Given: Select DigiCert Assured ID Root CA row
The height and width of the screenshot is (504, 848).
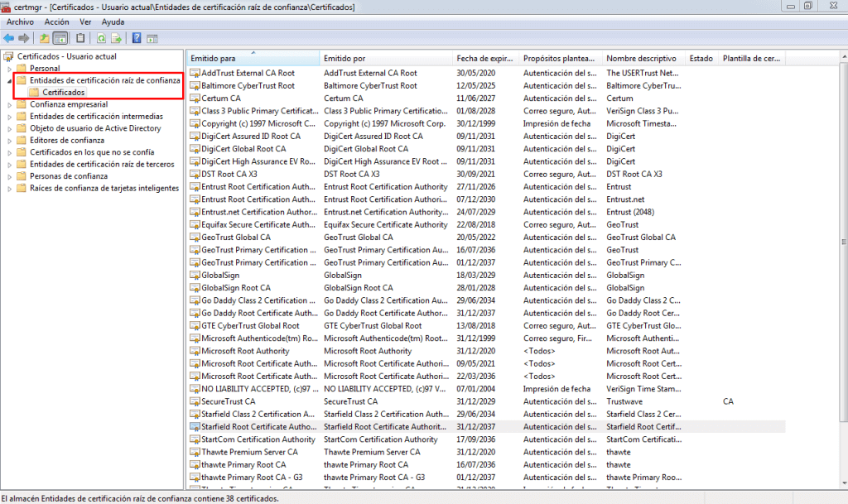Looking at the screenshot, I should coord(487,136).
